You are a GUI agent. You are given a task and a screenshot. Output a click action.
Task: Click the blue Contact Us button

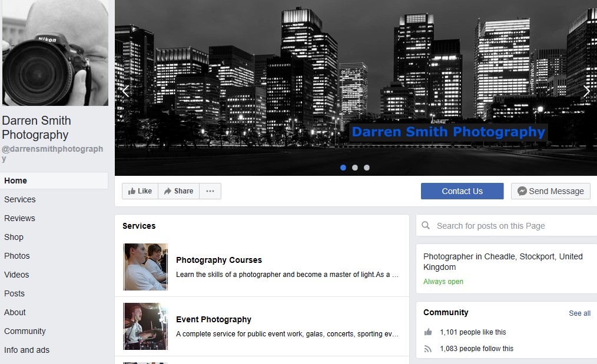462,191
